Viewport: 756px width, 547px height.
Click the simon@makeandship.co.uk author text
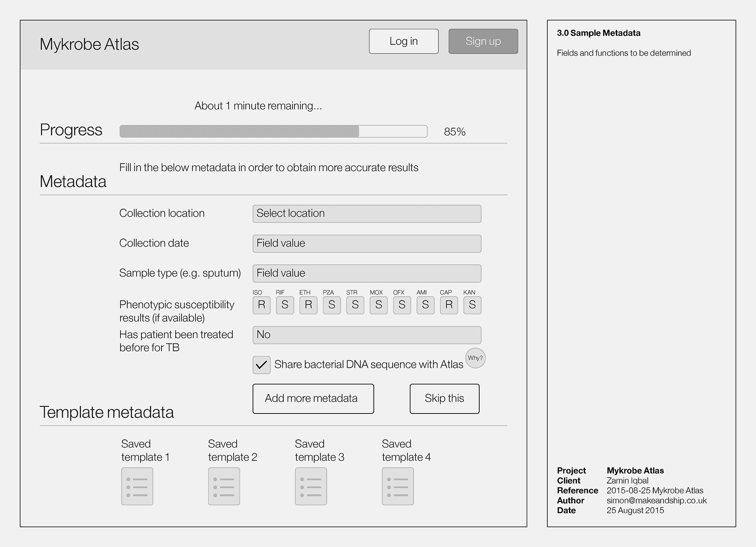657,501
